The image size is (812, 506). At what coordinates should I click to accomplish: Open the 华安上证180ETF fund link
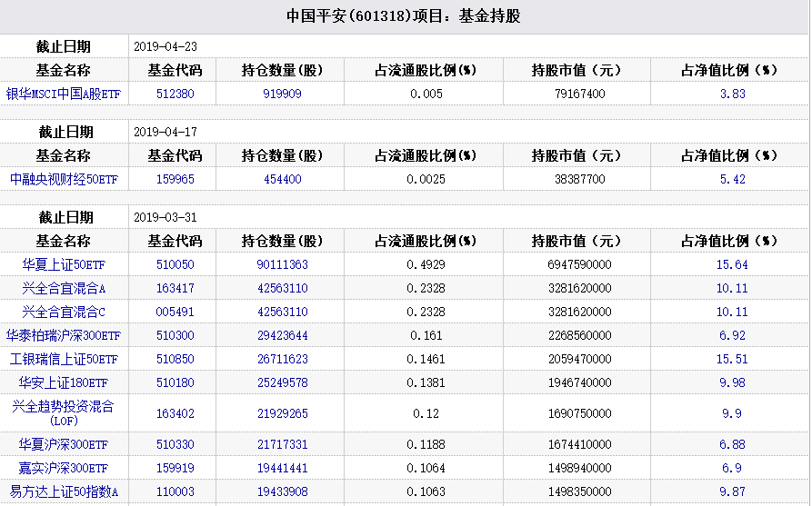pyautogui.click(x=63, y=383)
